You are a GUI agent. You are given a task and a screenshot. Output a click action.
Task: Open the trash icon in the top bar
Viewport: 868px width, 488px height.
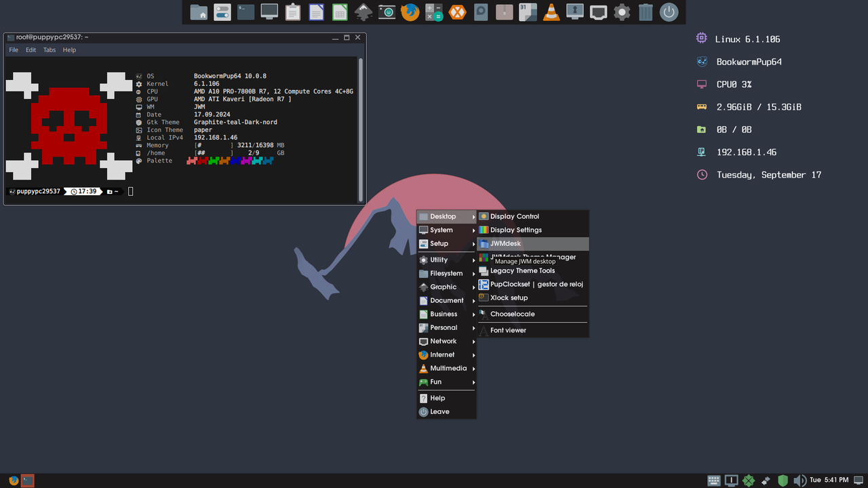point(645,12)
